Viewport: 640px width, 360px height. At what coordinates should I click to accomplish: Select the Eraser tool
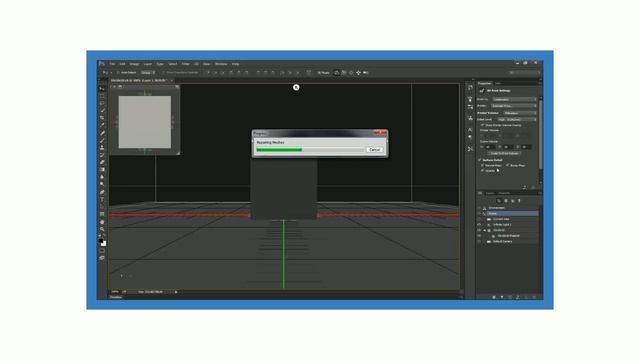click(x=102, y=162)
